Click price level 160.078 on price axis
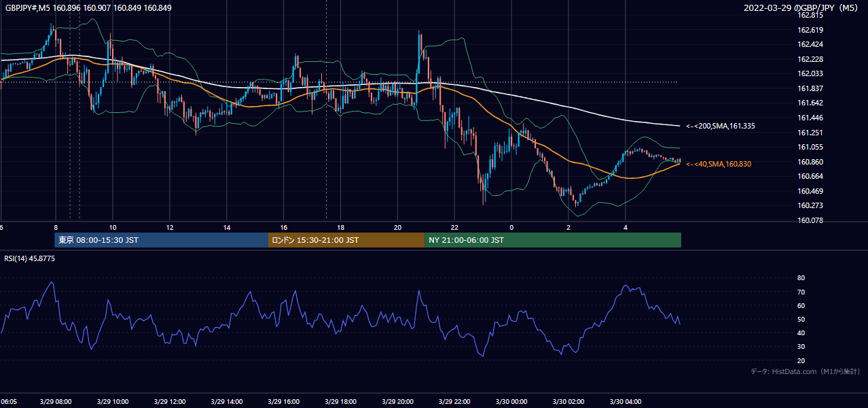This screenshot has height=408, width=868. 809,220
